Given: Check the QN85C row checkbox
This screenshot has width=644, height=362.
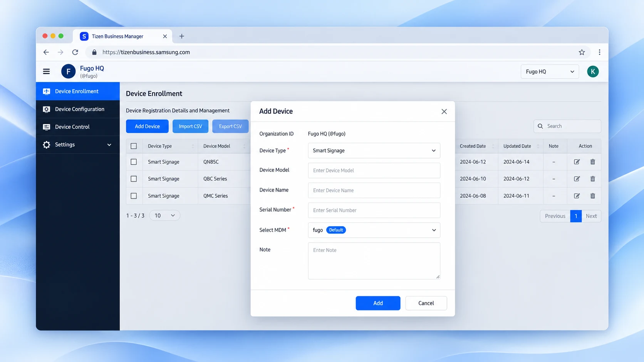Looking at the screenshot, I should click(134, 162).
